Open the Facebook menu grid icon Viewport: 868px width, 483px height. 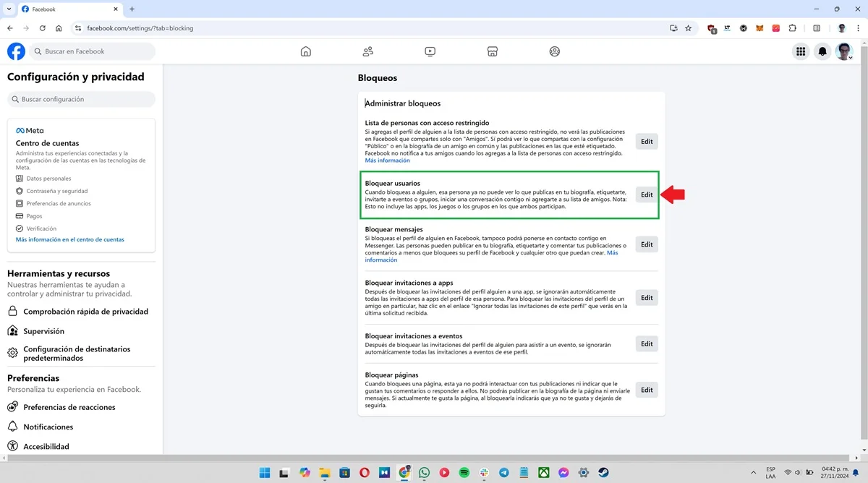coord(801,51)
